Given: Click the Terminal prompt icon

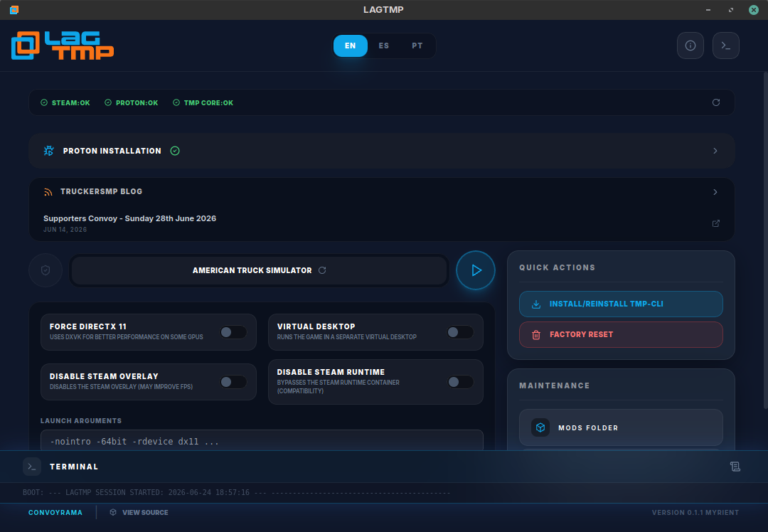Looking at the screenshot, I should pos(32,467).
